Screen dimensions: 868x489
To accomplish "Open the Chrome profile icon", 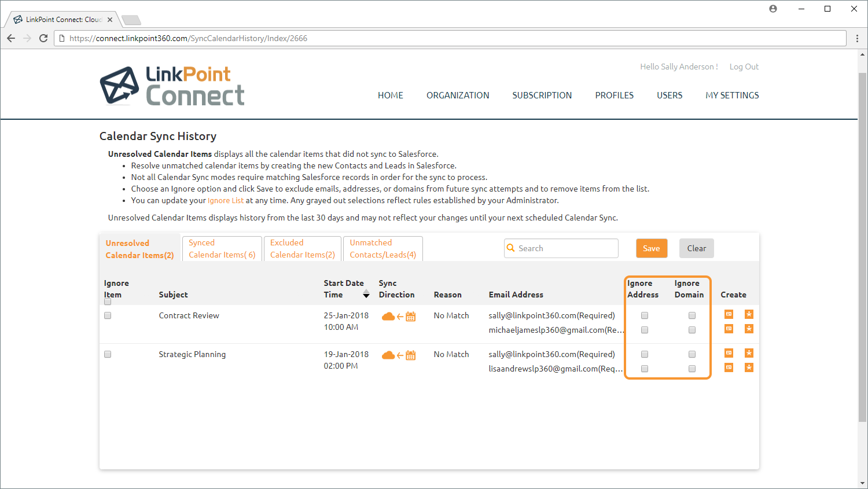I will pyautogui.click(x=773, y=9).
